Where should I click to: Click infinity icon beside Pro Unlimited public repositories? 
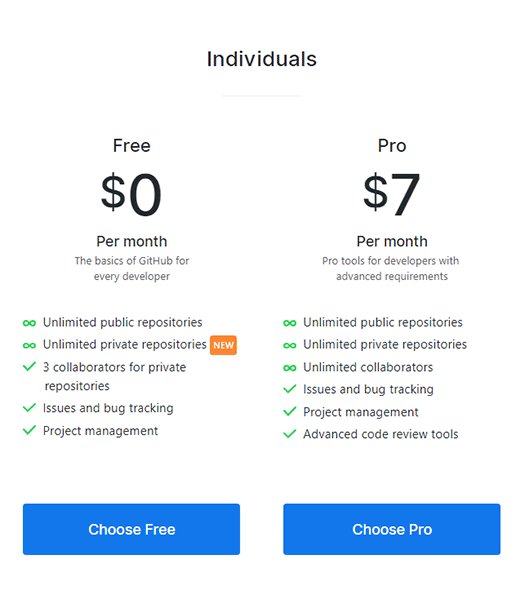290,323
